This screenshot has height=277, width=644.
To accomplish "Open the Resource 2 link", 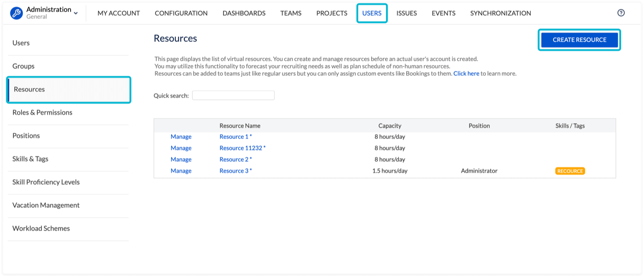I will [235, 159].
